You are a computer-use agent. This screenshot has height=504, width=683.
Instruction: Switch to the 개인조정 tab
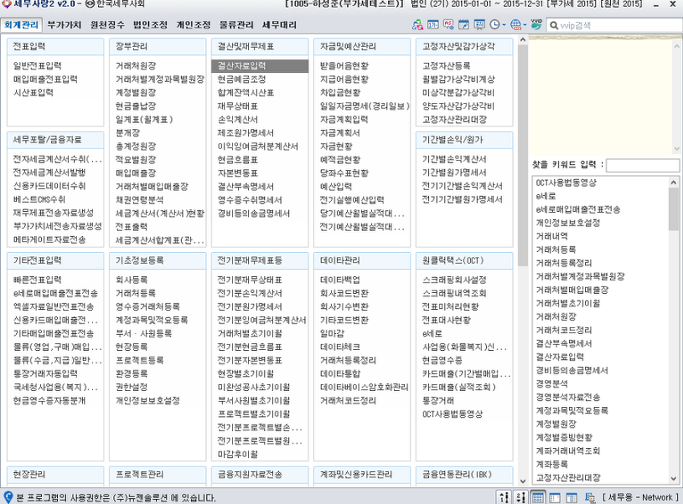tap(193, 25)
